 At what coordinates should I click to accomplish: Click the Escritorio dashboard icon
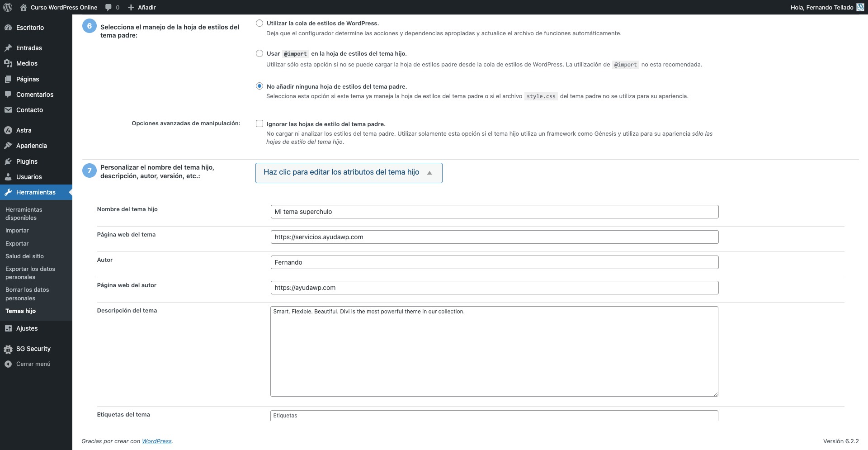tap(8, 28)
